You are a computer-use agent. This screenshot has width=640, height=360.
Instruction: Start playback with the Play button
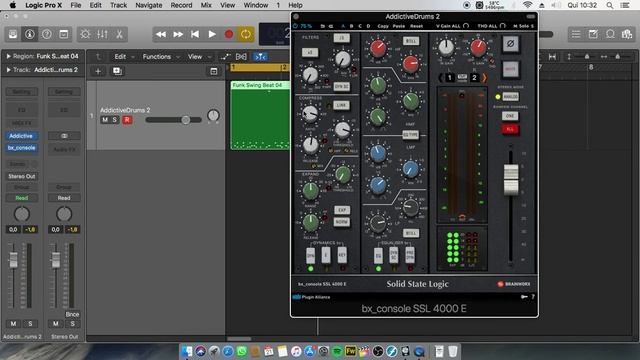pos(212,34)
